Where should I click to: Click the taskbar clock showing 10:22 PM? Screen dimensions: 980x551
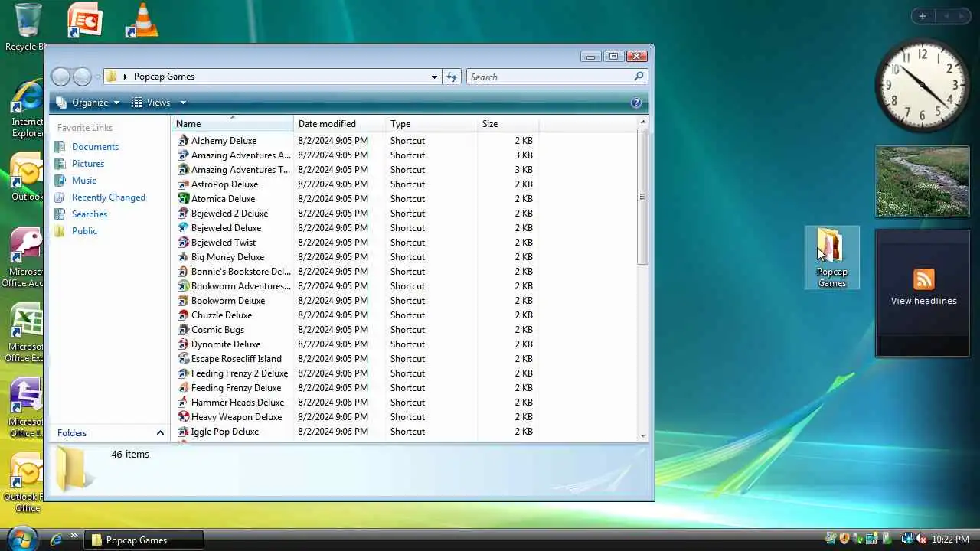[950, 540]
